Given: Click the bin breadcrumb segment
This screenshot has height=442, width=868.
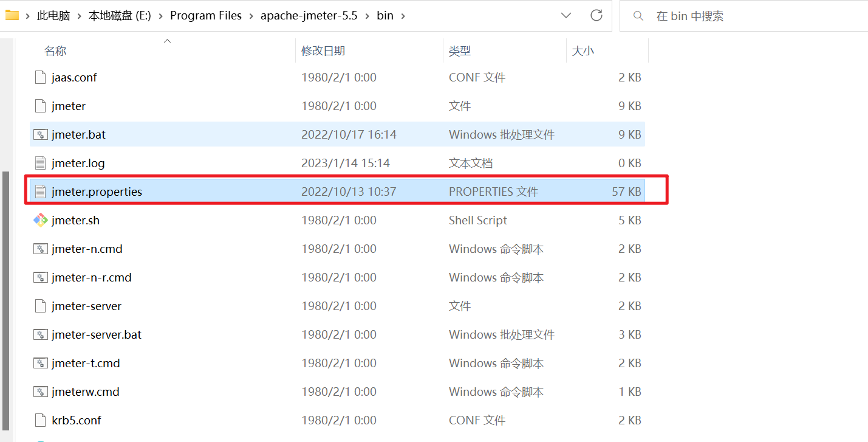Looking at the screenshot, I should coord(385,16).
